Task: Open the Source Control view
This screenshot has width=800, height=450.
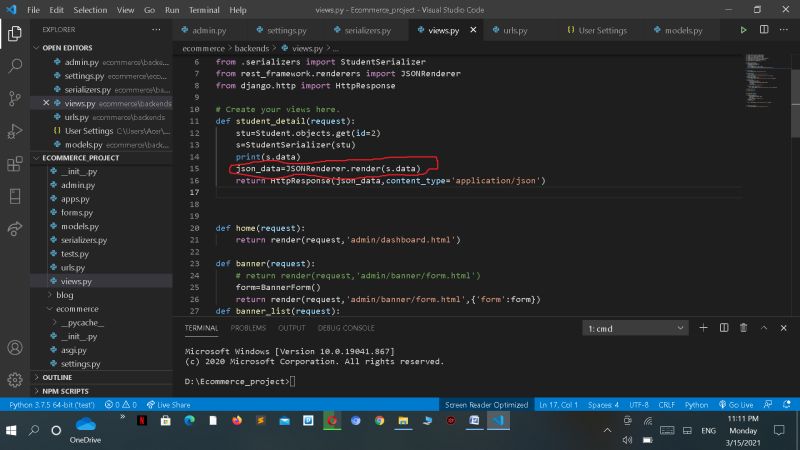Action: (x=15, y=98)
